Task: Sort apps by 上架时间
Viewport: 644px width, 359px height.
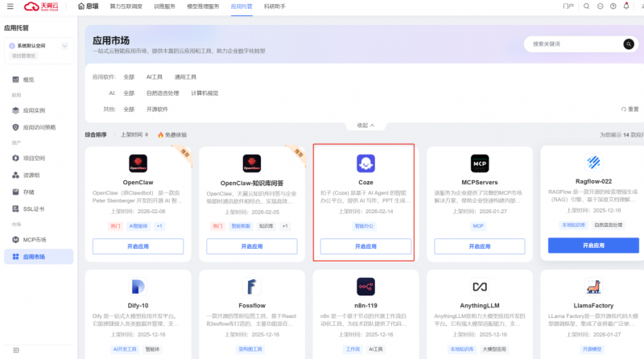Action: click(x=134, y=135)
